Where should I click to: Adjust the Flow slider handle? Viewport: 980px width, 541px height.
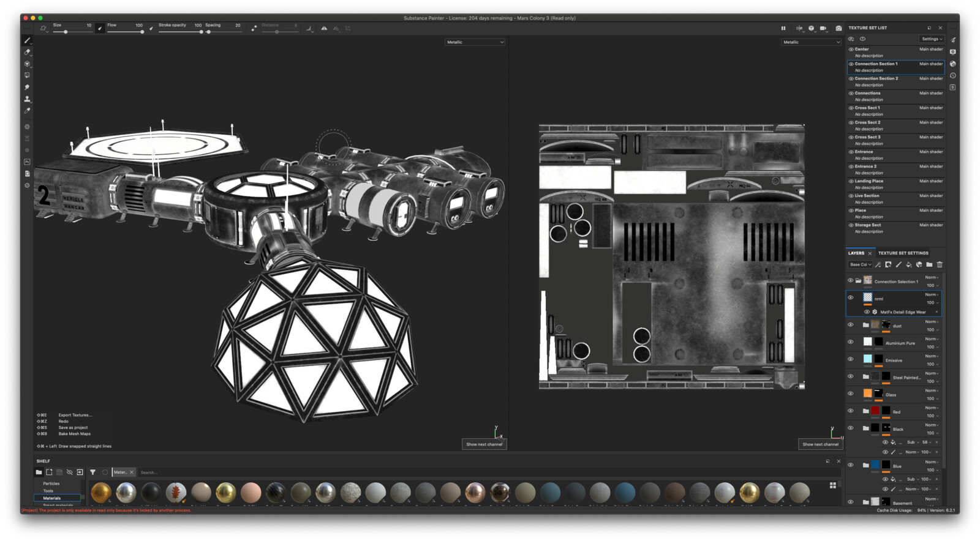[142, 32]
